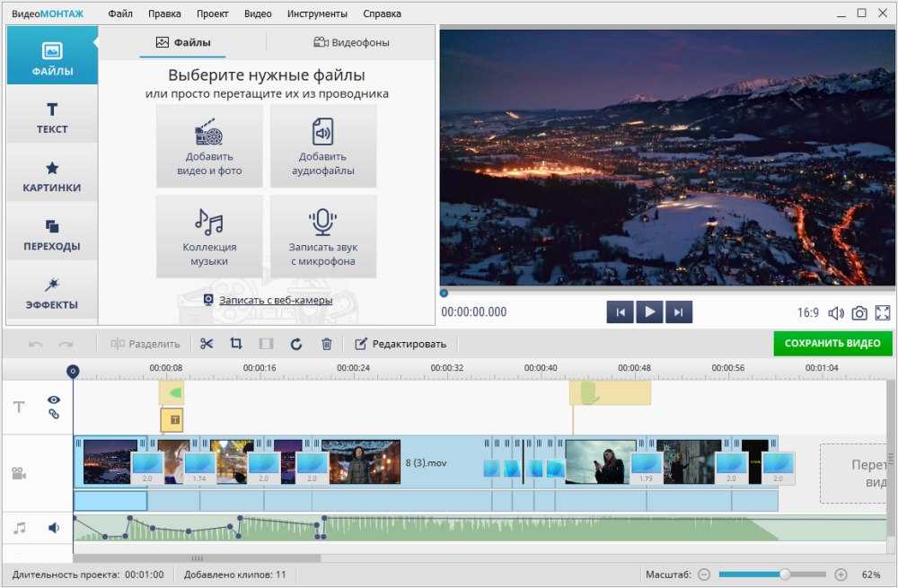Select the clip of a woman holding a phone
Viewport: 898px width, 588px height.
tap(600, 461)
